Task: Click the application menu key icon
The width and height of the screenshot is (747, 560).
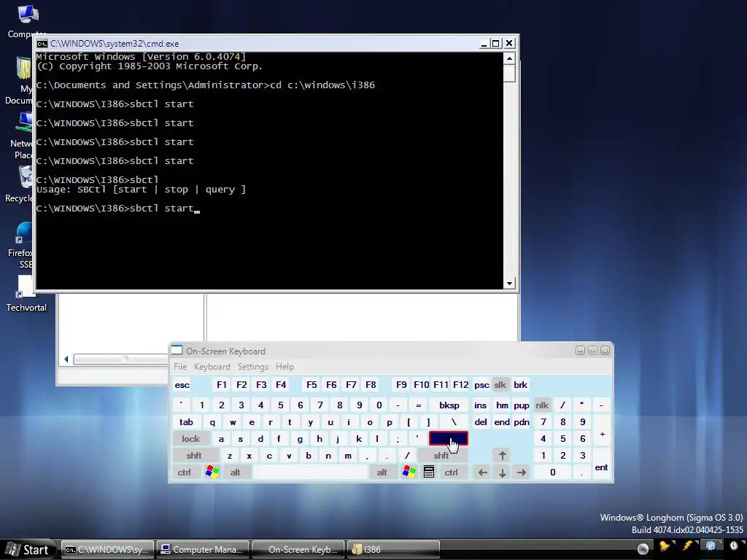Action: pos(429,472)
